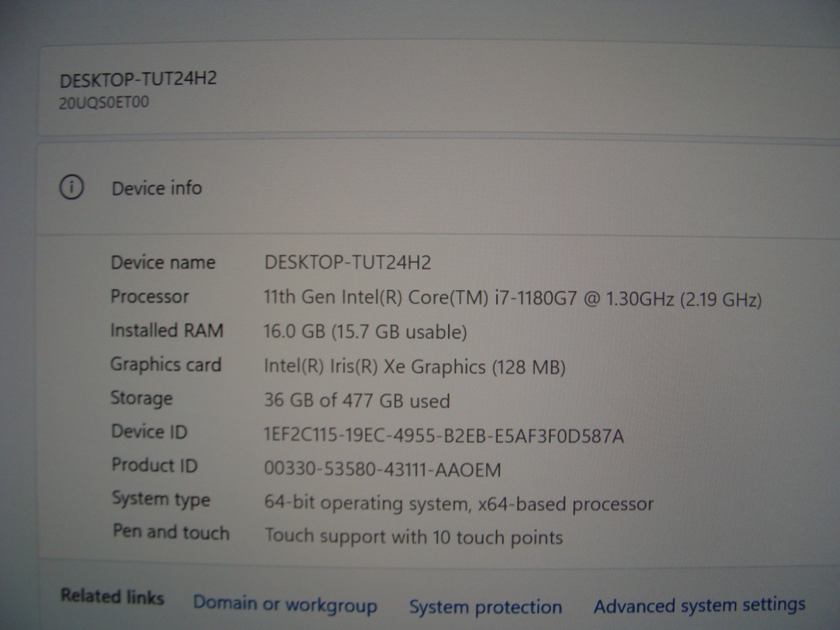Select the DESKTOP-TUT24H2 title at top
The width and height of the screenshot is (840, 630).
(x=138, y=80)
